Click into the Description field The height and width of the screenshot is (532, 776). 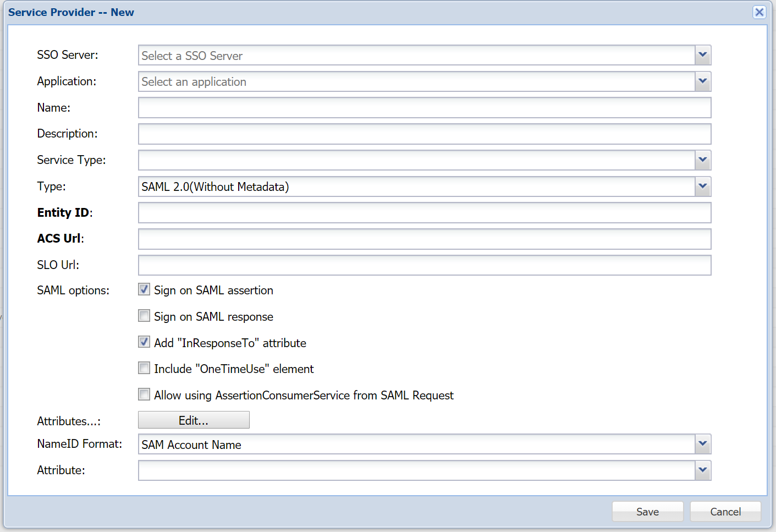(x=424, y=134)
